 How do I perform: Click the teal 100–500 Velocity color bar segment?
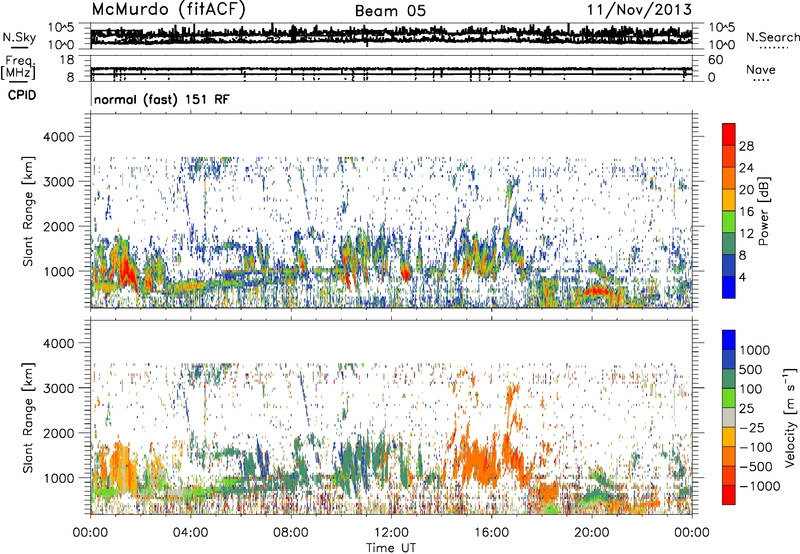click(729, 379)
